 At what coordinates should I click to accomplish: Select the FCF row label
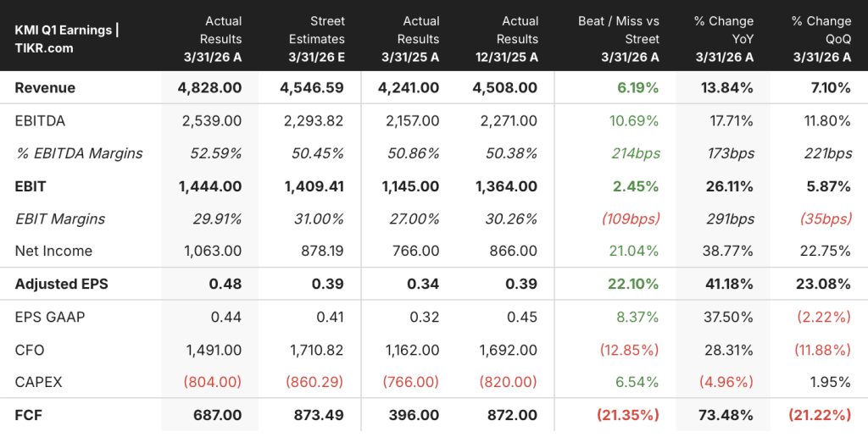point(28,415)
